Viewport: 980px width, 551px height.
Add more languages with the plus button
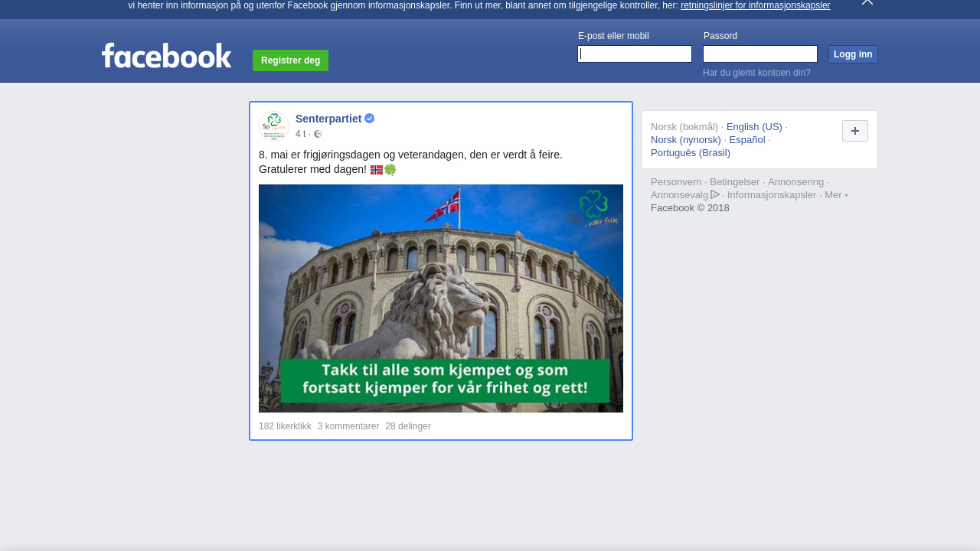click(x=855, y=131)
